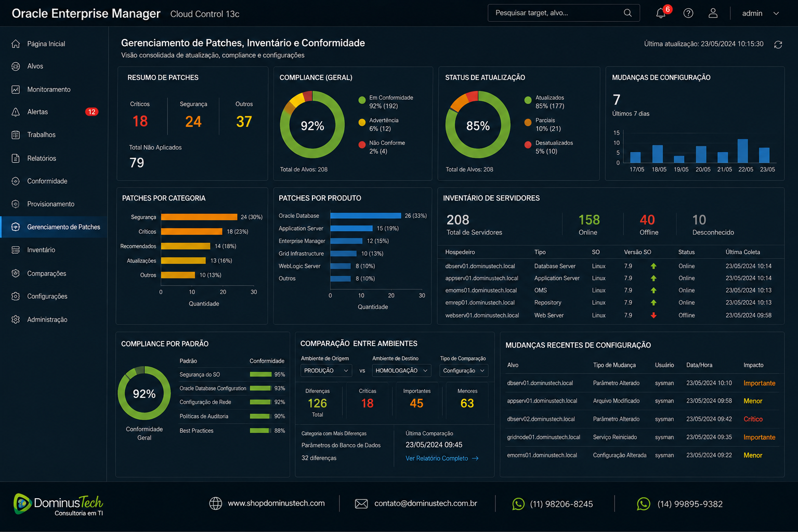This screenshot has width=798, height=532.
Task: Click the Alvos target icon in sidebar
Action: [x=16, y=66]
